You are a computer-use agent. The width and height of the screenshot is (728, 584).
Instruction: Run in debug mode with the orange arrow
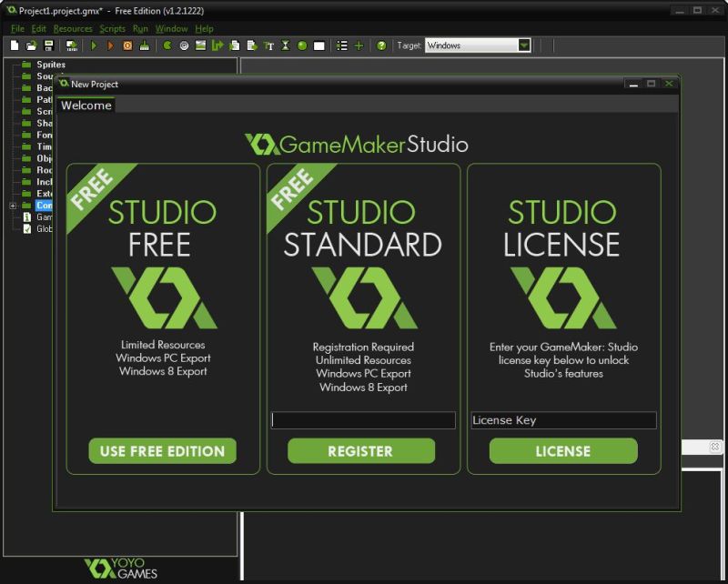point(110,45)
